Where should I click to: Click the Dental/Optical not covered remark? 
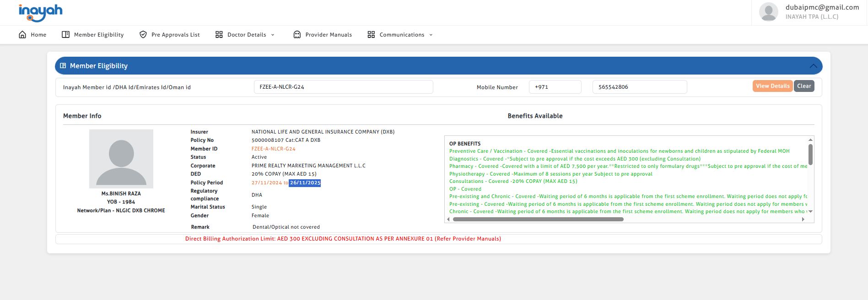(x=286, y=227)
